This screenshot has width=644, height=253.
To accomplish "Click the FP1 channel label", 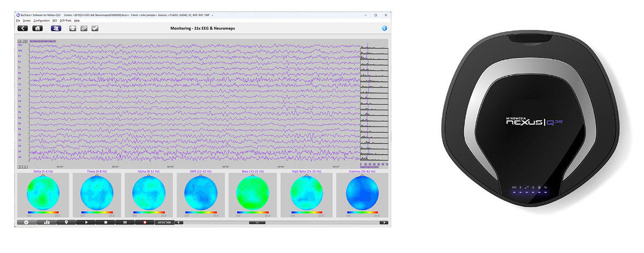I will pyautogui.click(x=20, y=45).
